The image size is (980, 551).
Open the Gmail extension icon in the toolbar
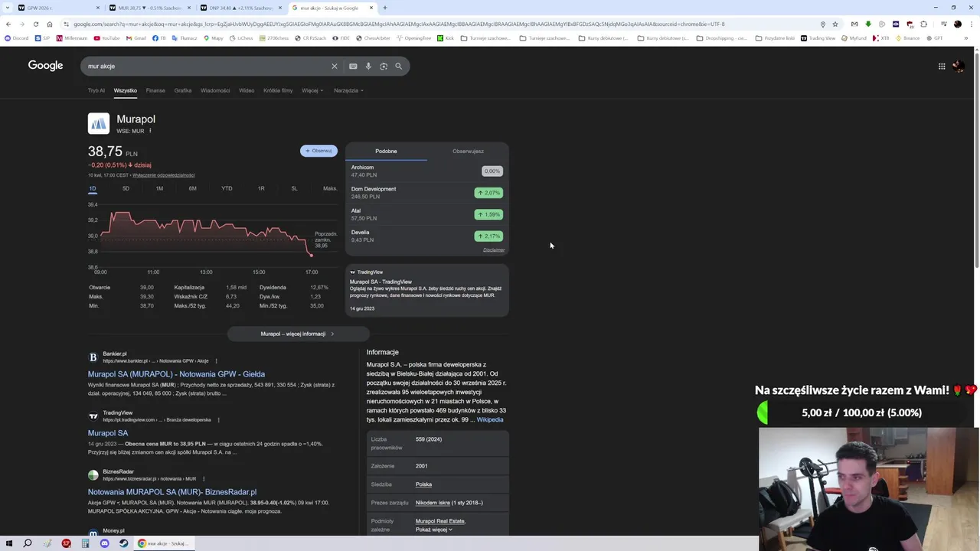pos(854,24)
